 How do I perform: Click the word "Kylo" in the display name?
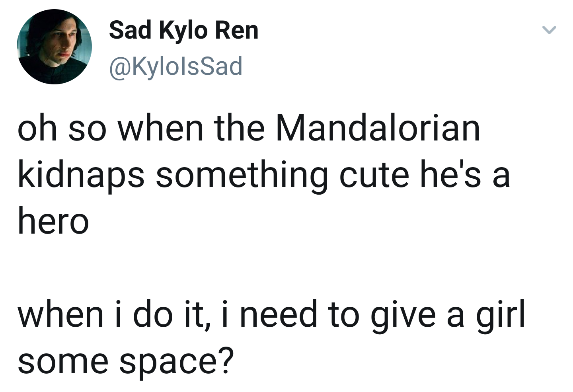click(x=183, y=30)
